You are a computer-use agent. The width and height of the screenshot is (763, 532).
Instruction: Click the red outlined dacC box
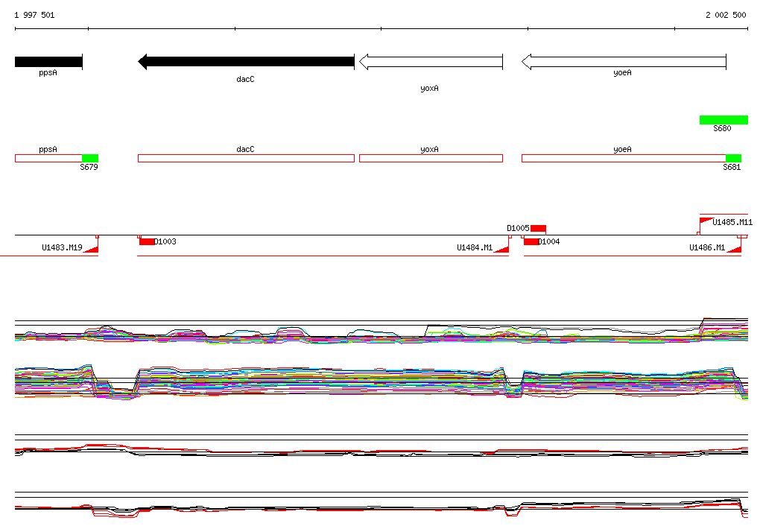[246, 158]
